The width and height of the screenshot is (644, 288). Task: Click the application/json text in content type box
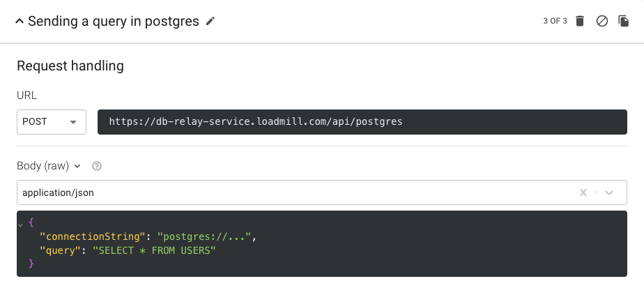pyautogui.click(x=58, y=193)
